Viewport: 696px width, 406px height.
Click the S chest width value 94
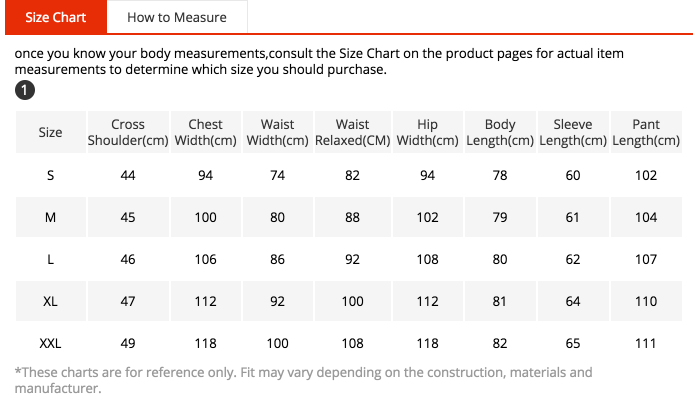[x=206, y=175]
